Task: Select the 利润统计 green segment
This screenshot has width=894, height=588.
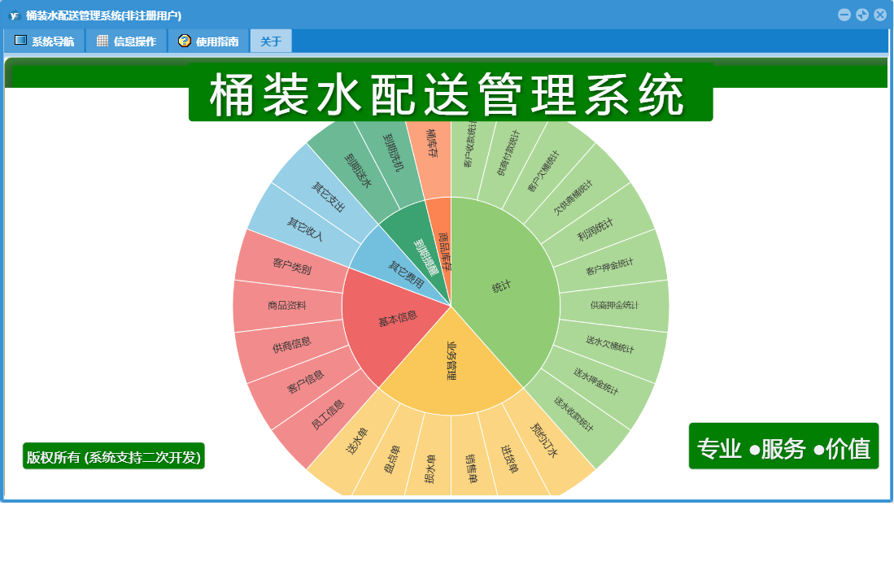Action: [595, 229]
